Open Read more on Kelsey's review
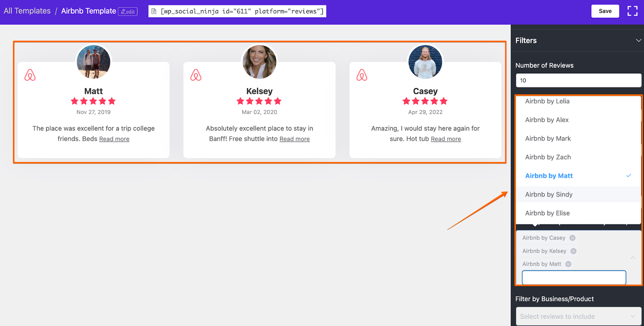This screenshot has width=644, height=326. 295,139
